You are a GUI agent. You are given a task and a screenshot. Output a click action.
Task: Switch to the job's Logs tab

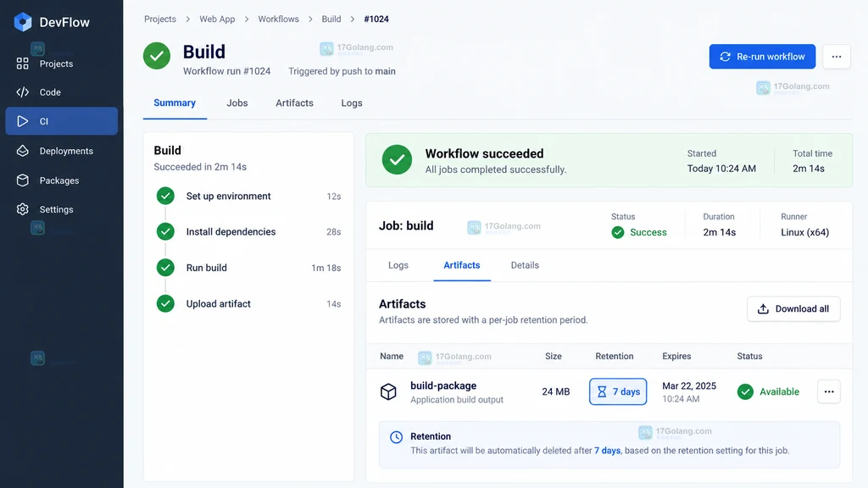[x=398, y=265]
